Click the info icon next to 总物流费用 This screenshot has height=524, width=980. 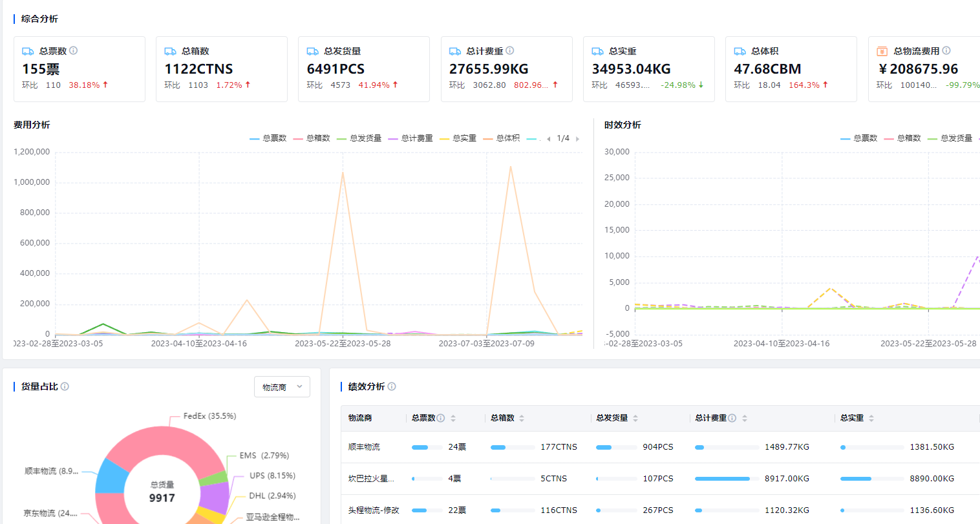coord(946,50)
